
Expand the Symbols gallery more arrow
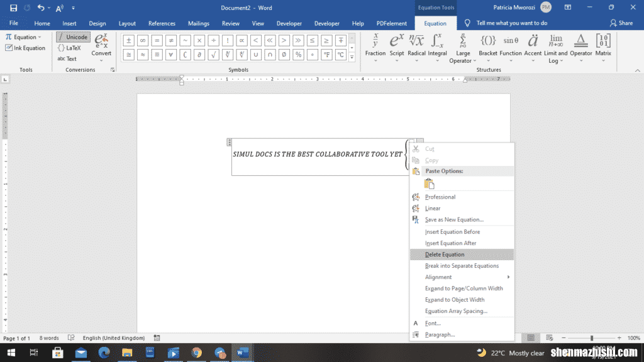(x=352, y=57)
